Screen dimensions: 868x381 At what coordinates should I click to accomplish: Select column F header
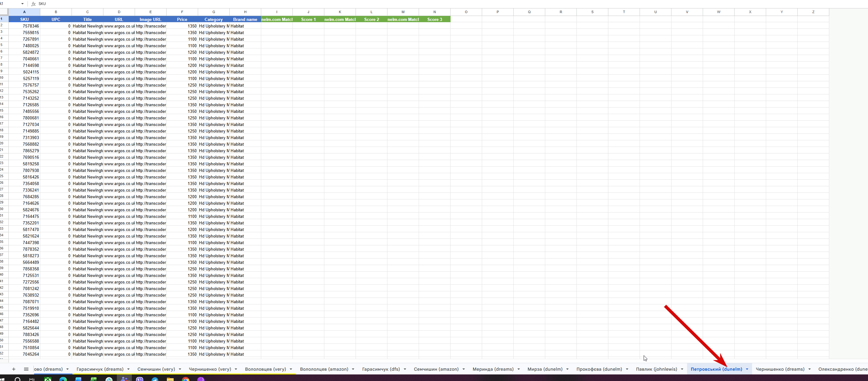(182, 12)
